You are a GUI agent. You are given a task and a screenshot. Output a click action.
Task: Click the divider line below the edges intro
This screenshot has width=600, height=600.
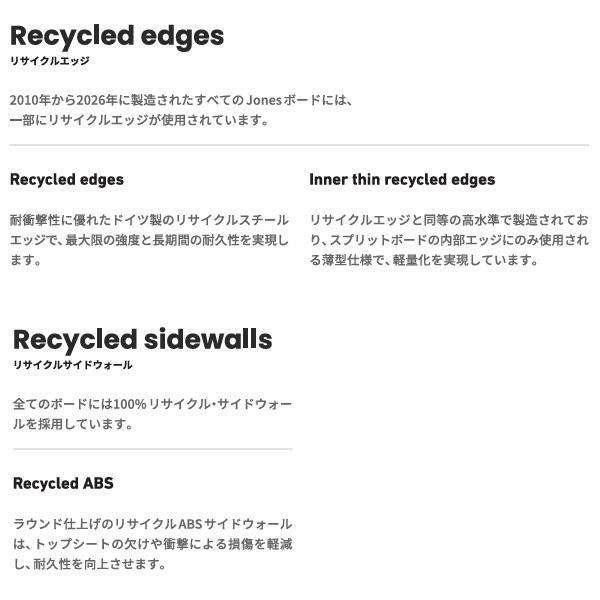pos(299,146)
